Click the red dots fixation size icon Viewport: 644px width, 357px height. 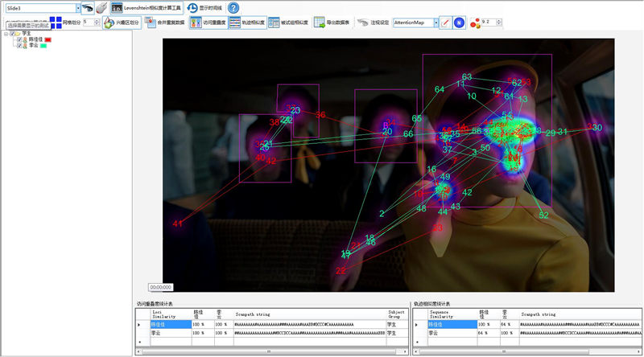tap(475, 23)
